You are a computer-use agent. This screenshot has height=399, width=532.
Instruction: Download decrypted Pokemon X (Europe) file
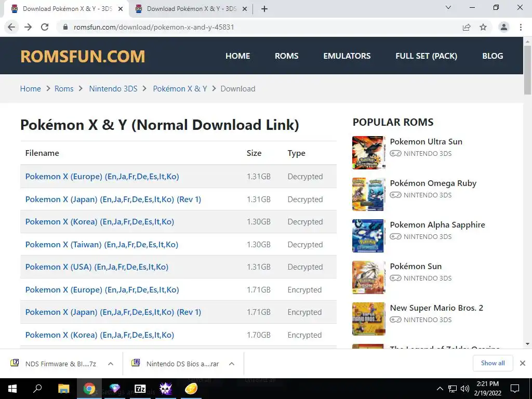pyautogui.click(x=102, y=177)
